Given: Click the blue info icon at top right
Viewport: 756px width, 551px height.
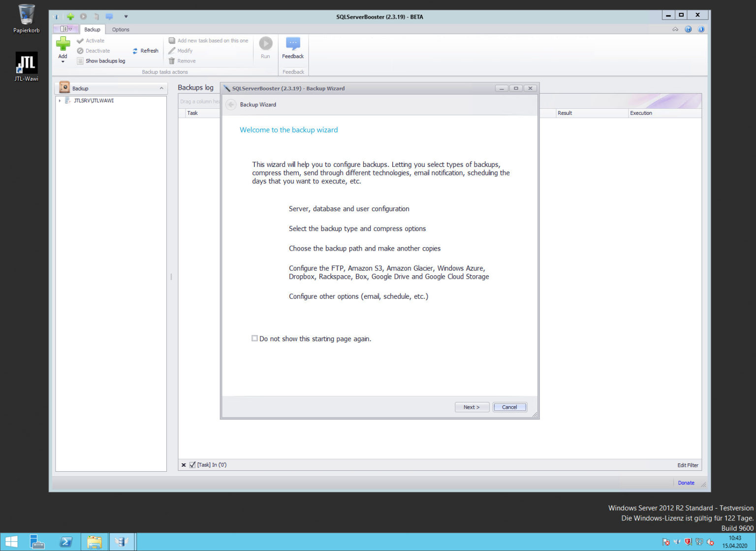Looking at the screenshot, I should pos(701,30).
